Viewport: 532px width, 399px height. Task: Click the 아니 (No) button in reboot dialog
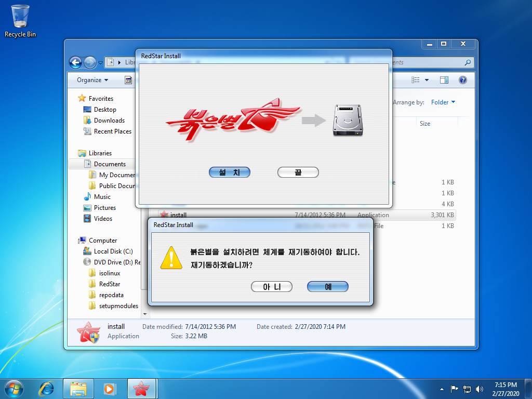tap(271, 287)
